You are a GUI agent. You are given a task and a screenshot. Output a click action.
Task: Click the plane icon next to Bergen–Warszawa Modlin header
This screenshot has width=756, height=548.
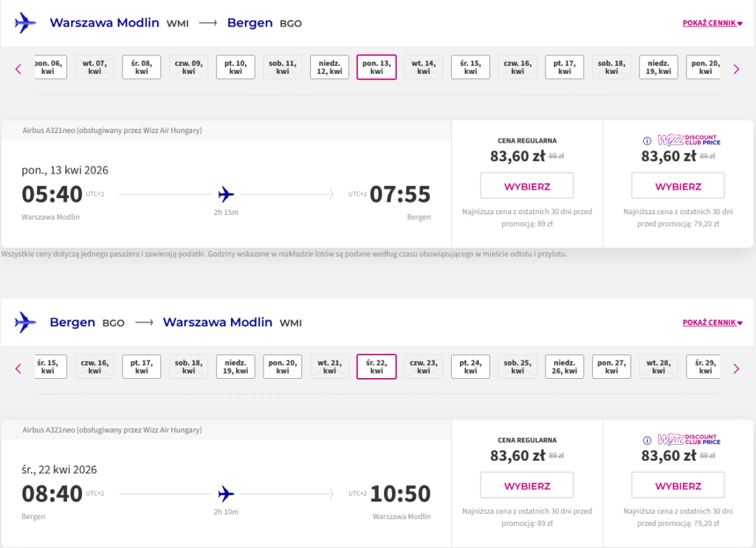[x=26, y=323]
